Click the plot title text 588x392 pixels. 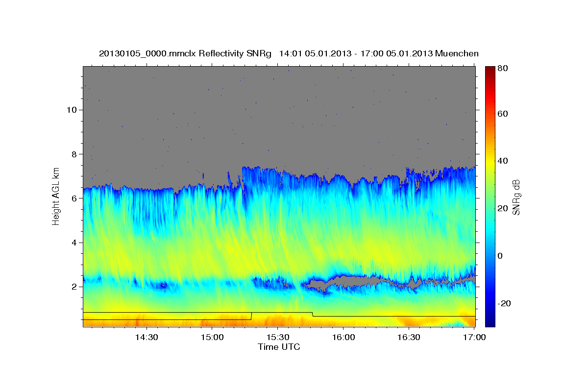[289, 53]
